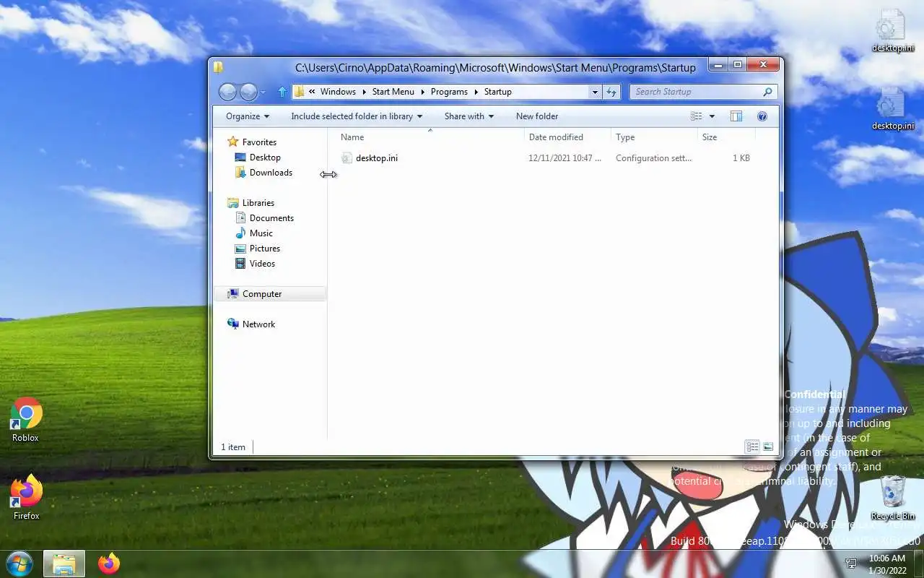Select the Recycle Bin desktop icon
Viewport: 924px width, 578px height.
pos(893,498)
